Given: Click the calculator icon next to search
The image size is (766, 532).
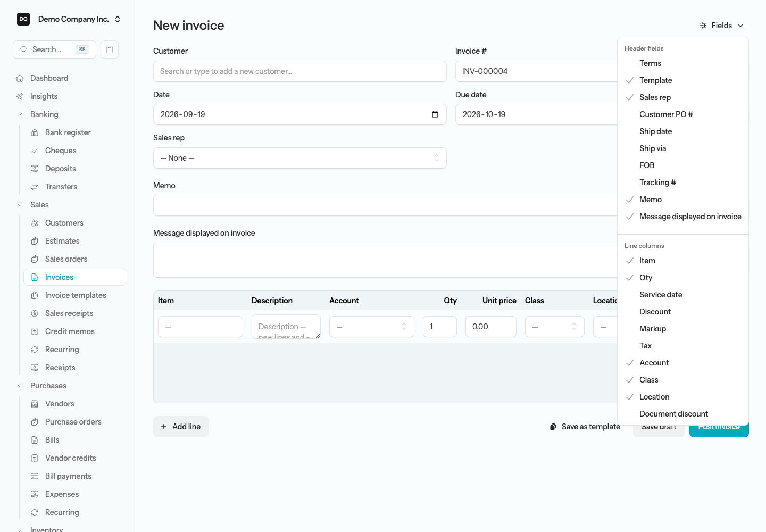Looking at the screenshot, I should pyautogui.click(x=110, y=49).
